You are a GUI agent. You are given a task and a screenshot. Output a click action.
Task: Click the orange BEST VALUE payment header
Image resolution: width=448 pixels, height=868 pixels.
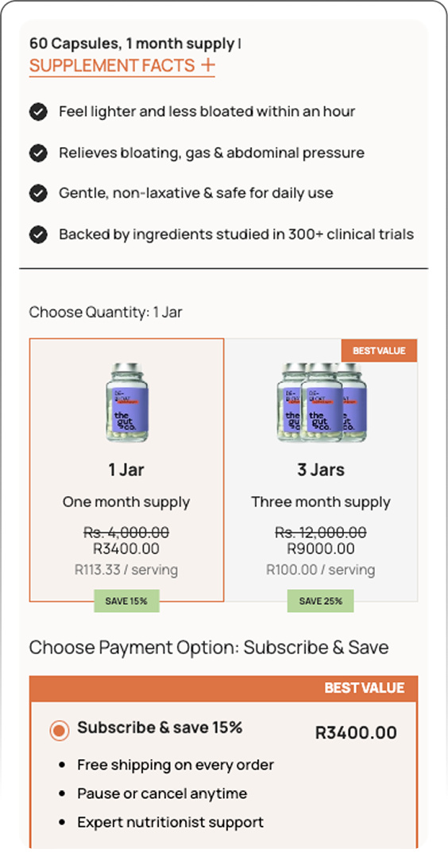pyautogui.click(x=223, y=688)
